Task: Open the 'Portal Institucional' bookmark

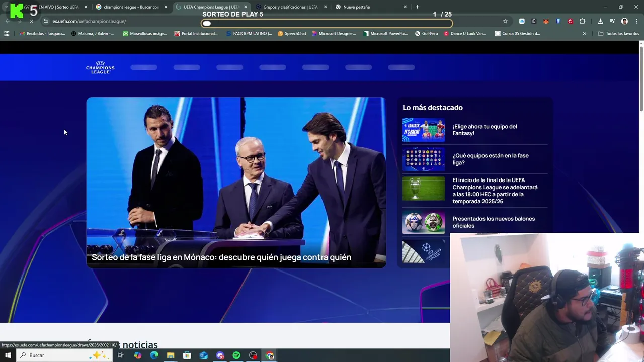Action: tap(196, 33)
